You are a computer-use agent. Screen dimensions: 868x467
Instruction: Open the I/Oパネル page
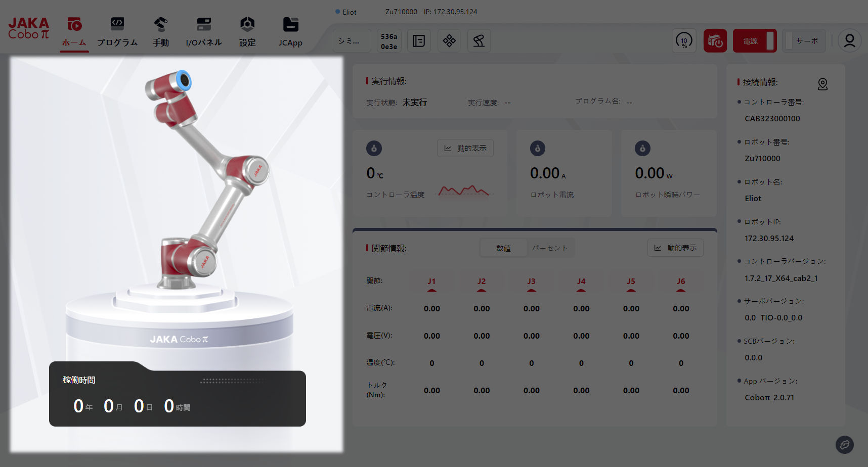(204, 32)
